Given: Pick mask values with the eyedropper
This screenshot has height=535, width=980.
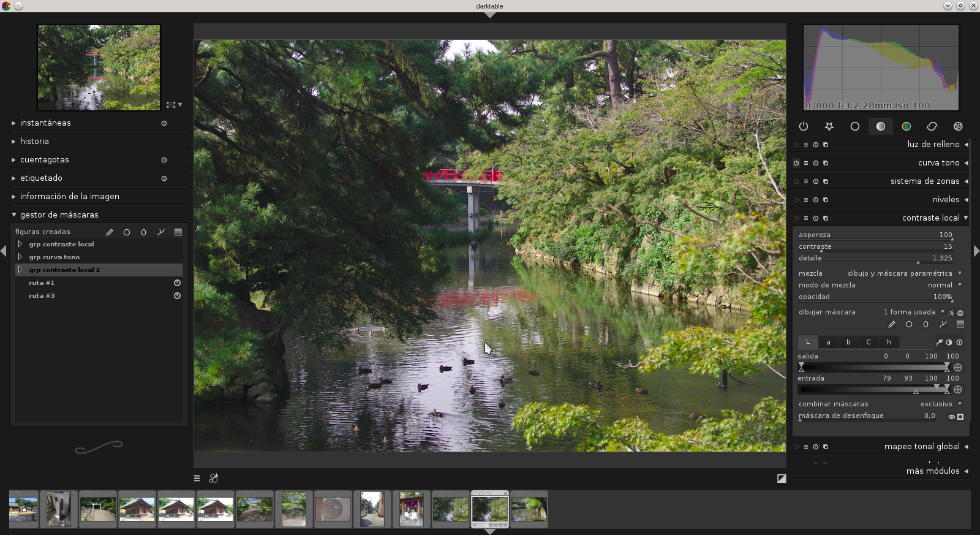Looking at the screenshot, I should [x=939, y=343].
